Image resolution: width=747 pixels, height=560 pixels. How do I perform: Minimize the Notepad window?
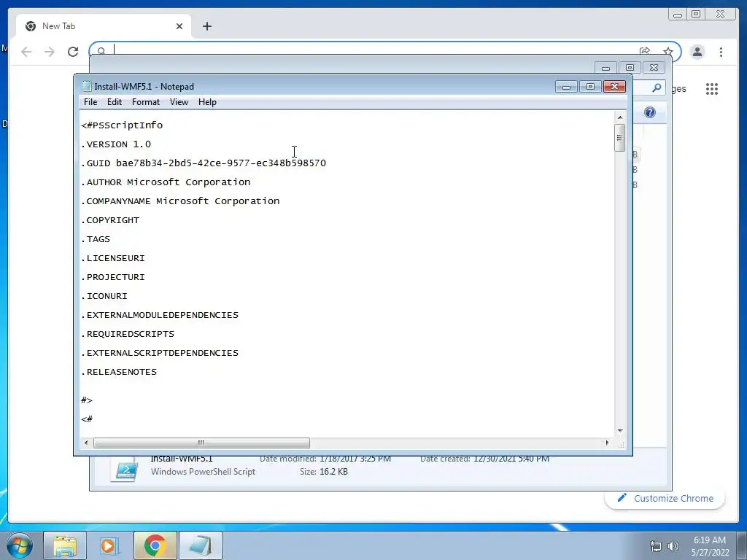(566, 87)
